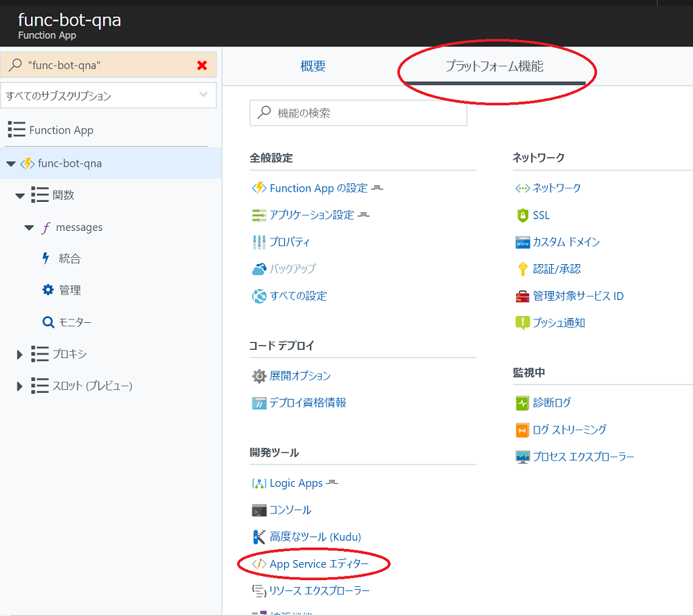Click the コンソール terminal icon

coord(259,510)
